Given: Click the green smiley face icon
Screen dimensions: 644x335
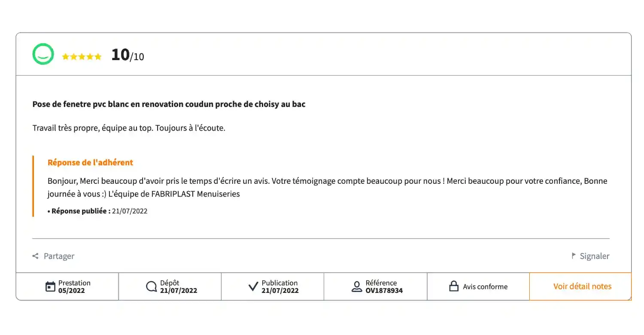Looking at the screenshot, I should (43, 55).
